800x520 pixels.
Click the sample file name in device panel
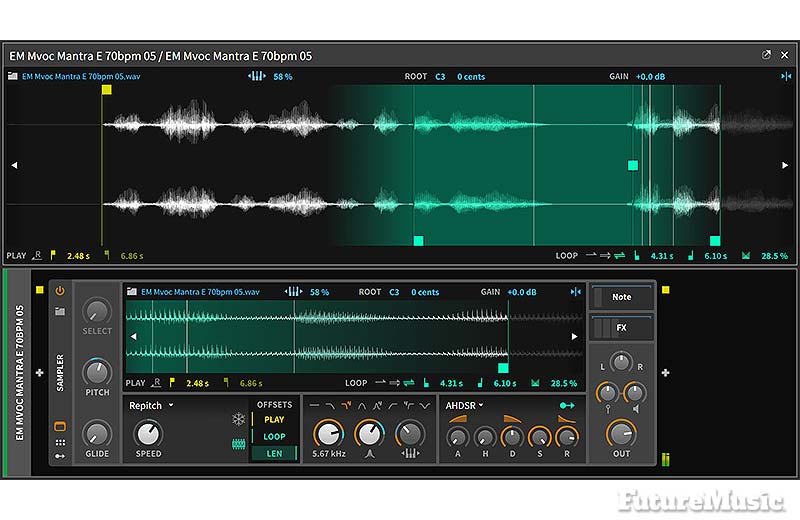coord(201,292)
